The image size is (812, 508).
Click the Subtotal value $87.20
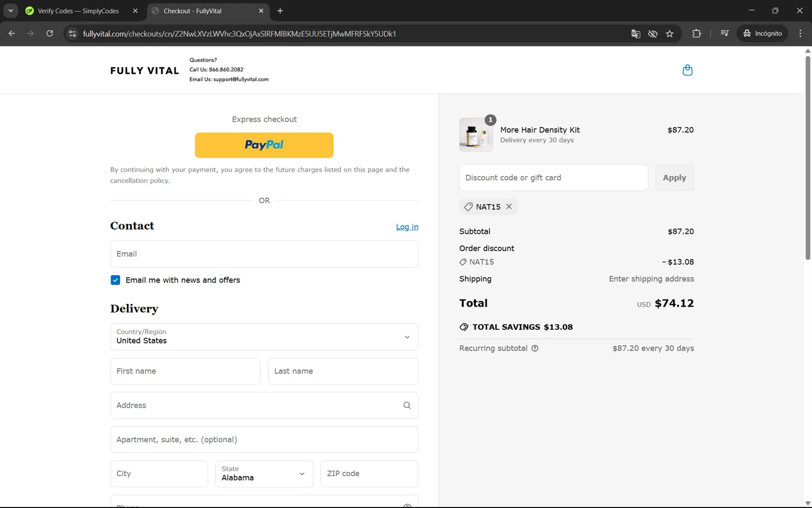(680, 231)
